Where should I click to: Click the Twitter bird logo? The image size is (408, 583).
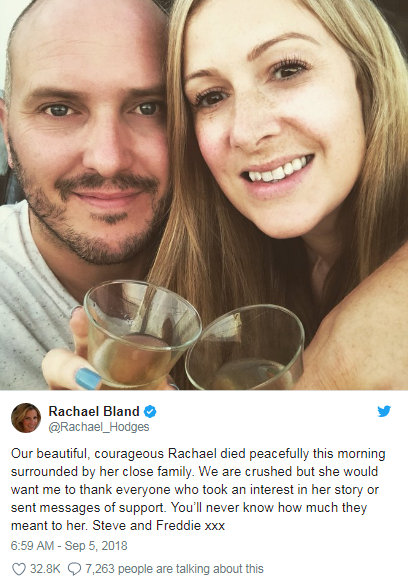tap(384, 411)
